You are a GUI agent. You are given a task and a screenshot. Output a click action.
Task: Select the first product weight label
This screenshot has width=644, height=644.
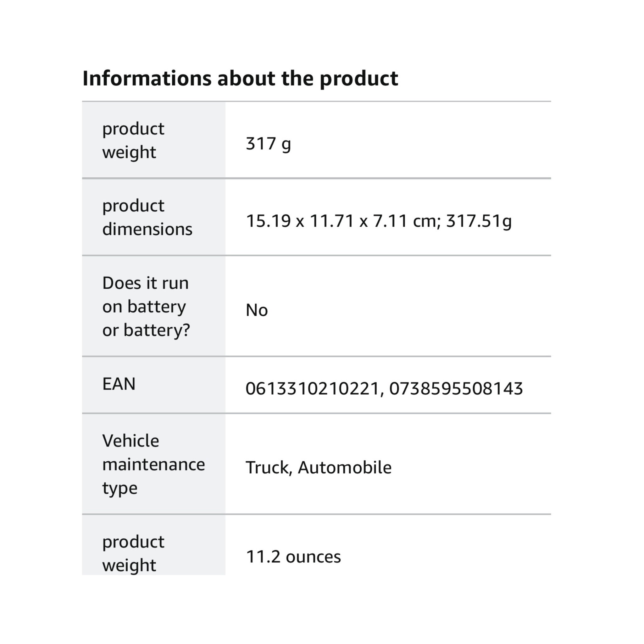[133, 140]
